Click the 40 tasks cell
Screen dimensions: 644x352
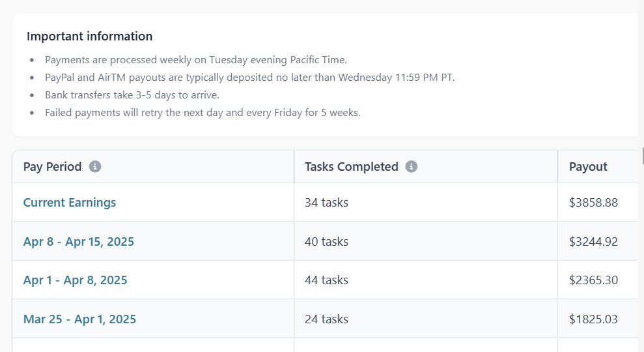[326, 241]
